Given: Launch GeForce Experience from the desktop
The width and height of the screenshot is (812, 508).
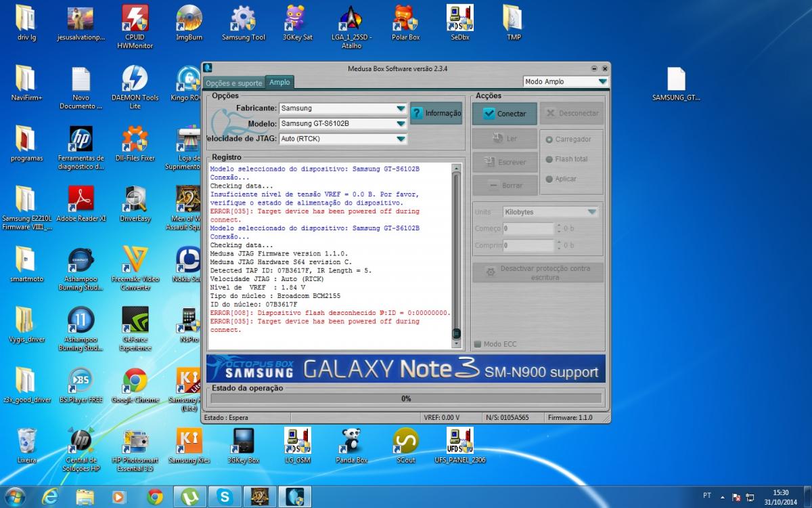Looking at the screenshot, I should coord(135,329).
